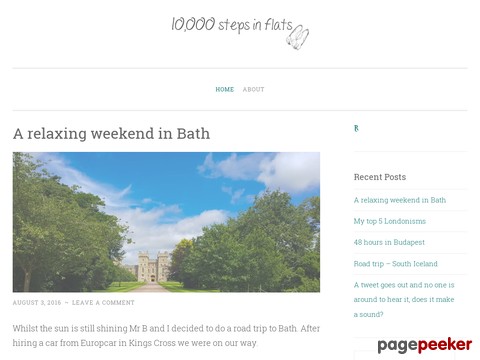Click the castle and trees featured photo
The width and height of the screenshot is (480, 360).
[166, 222]
